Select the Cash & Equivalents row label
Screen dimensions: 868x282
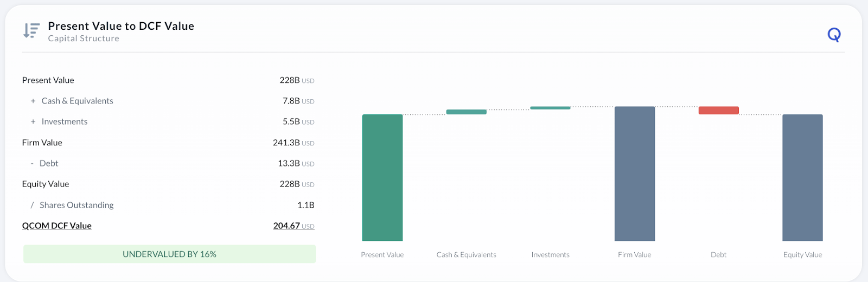[77, 101]
